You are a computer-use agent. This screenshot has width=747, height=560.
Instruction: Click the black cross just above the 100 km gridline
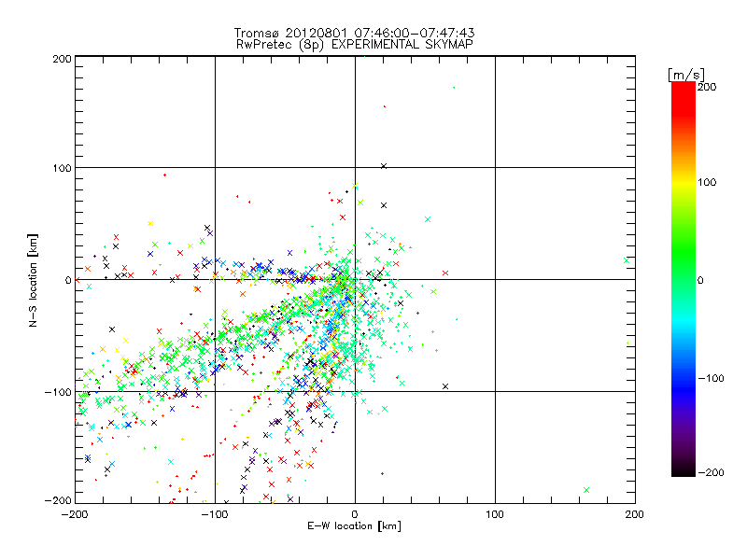pos(384,166)
